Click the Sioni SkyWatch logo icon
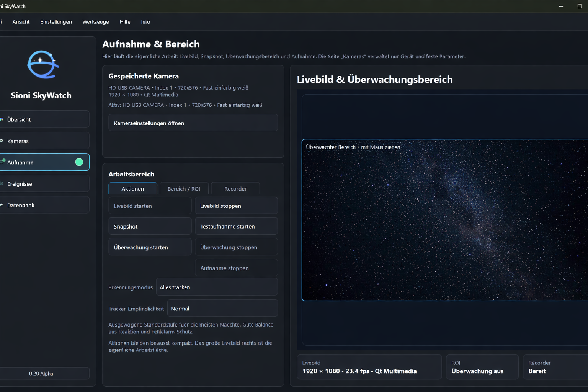The width and height of the screenshot is (588, 392). tap(42, 64)
